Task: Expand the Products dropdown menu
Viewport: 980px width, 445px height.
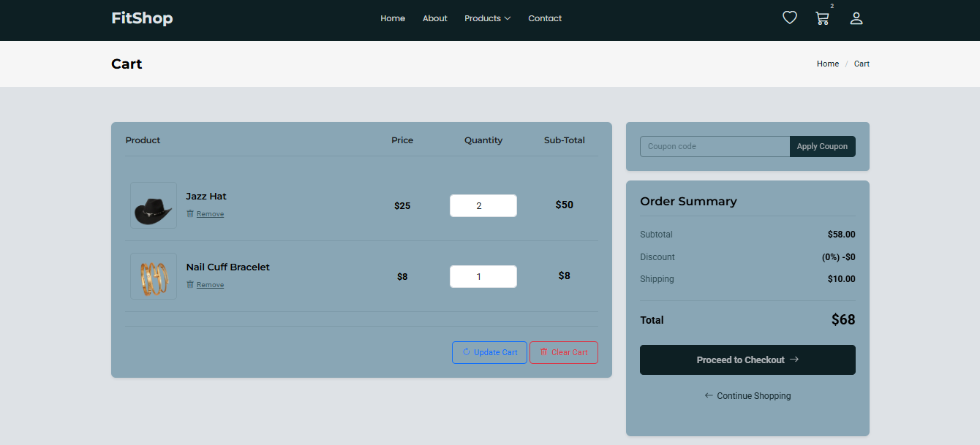Action: pyautogui.click(x=487, y=18)
